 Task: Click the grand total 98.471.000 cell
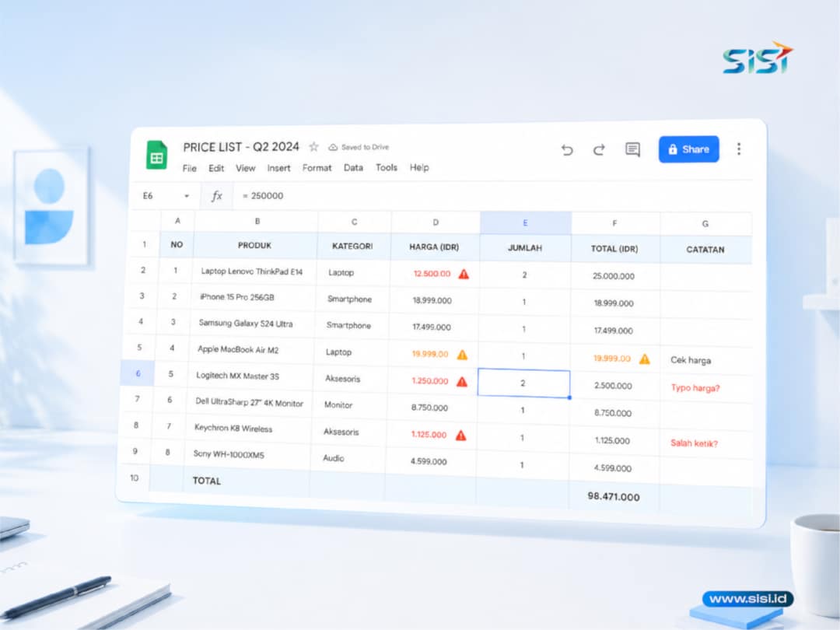click(614, 496)
